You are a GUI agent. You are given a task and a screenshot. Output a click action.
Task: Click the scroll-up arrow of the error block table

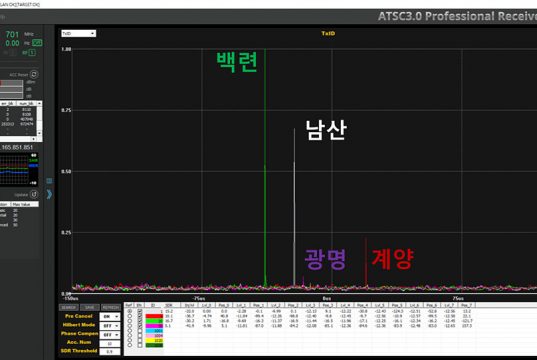(x=39, y=103)
